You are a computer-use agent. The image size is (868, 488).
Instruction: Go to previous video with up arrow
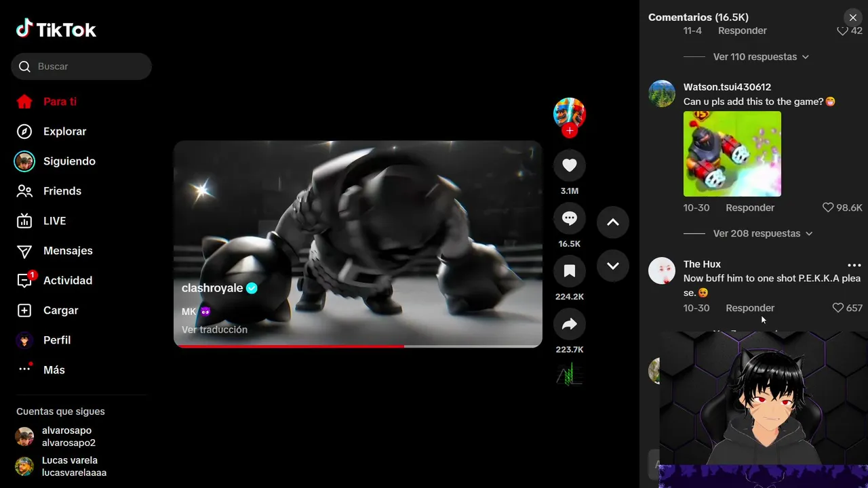[x=613, y=222]
